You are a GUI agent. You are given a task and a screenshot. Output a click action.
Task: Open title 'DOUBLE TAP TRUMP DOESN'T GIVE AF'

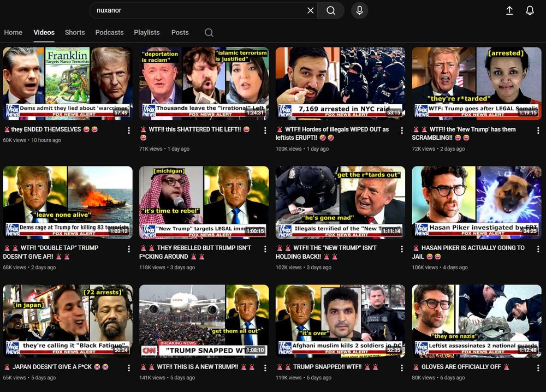[51, 252]
